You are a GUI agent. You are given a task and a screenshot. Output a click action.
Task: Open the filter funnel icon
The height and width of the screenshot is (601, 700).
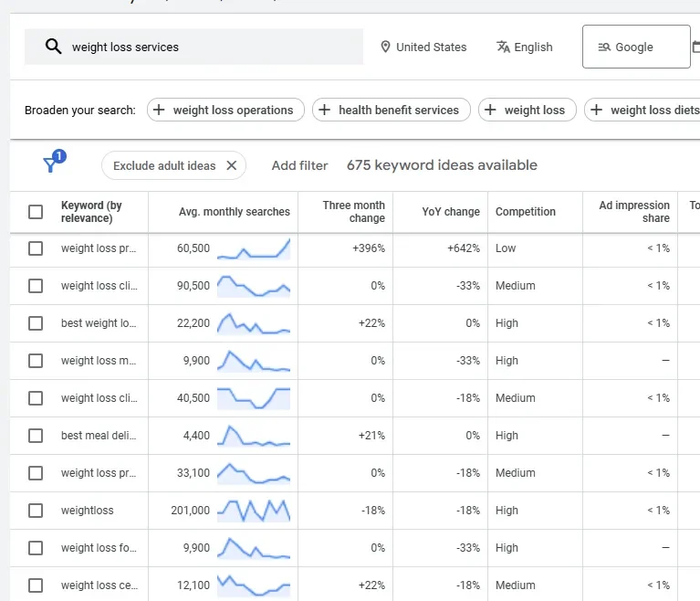click(51, 164)
